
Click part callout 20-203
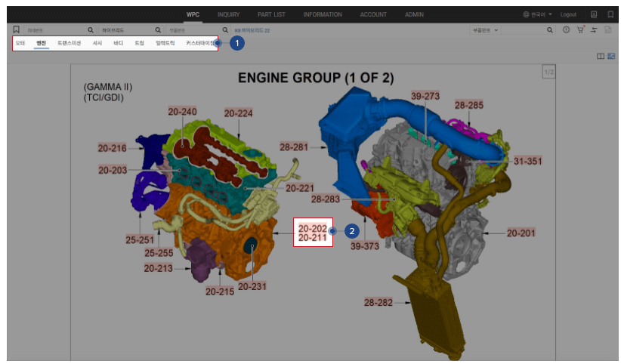tap(113, 171)
